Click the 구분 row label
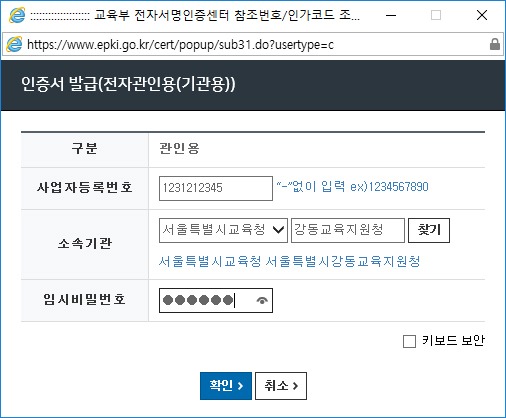 (84, 148)
